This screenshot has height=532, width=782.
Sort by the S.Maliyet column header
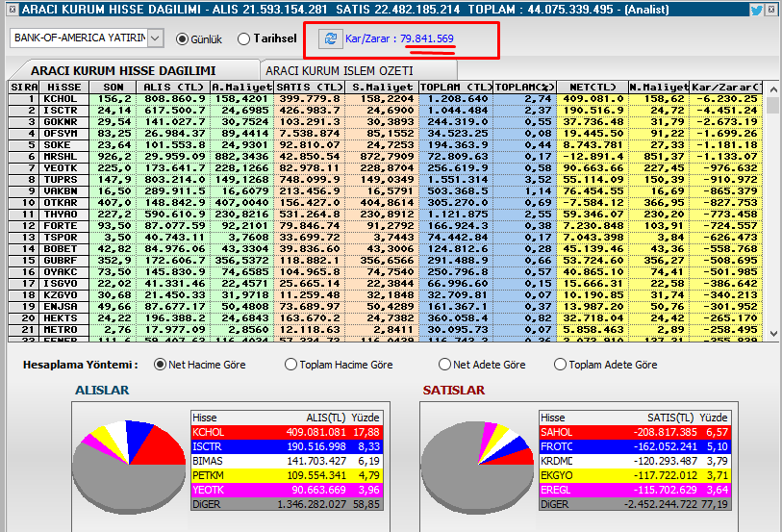(382, 88)
